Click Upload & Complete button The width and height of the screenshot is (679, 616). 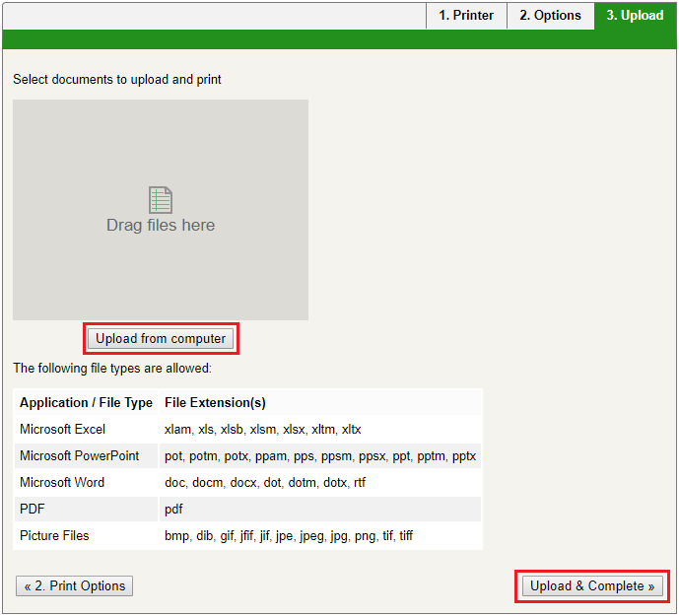tap(592, 586)
